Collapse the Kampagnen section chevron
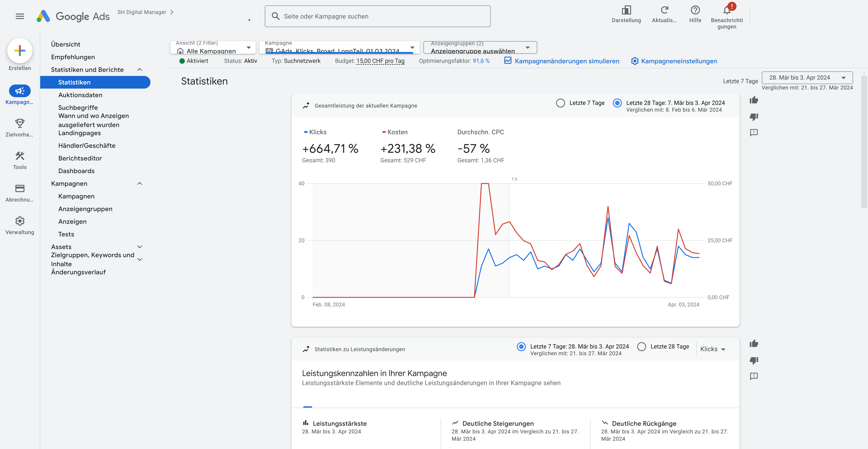 [140, 184]
